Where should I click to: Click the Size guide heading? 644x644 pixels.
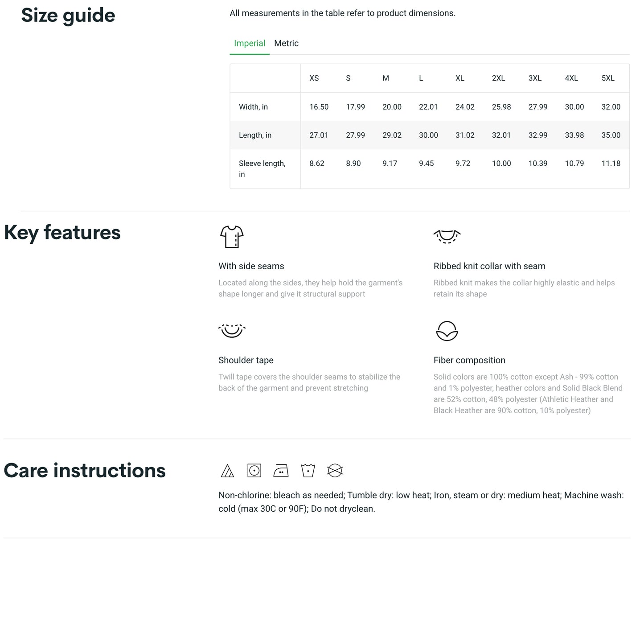68,15
